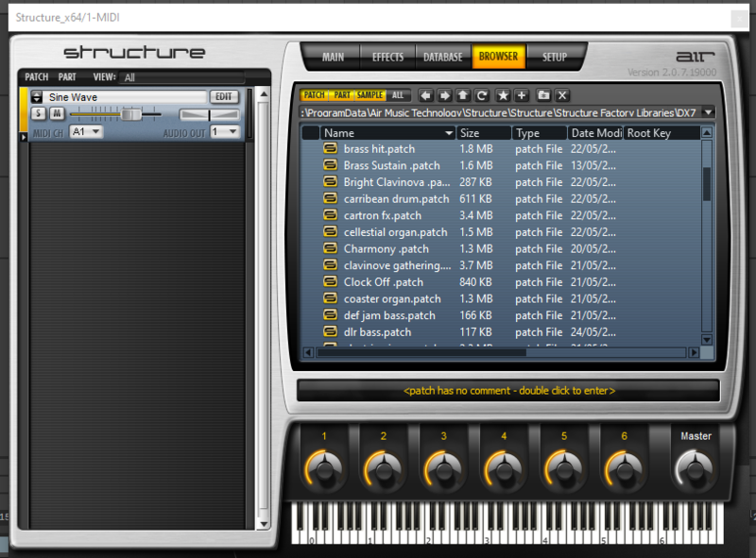Click the patch list scroll down arrow
756x558 pixels.
(x=264, y=524)
